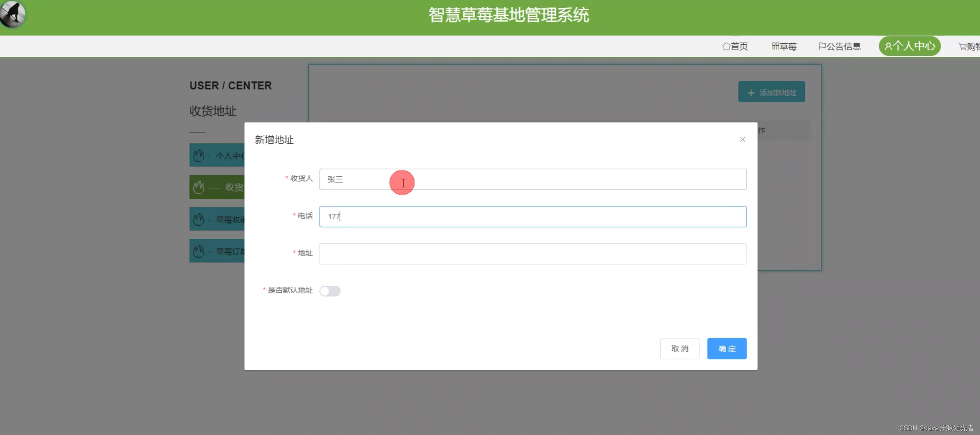The image size is (980, 435).
Task: Click the USER / CENTER heading
Action: [x=231, y=86]
